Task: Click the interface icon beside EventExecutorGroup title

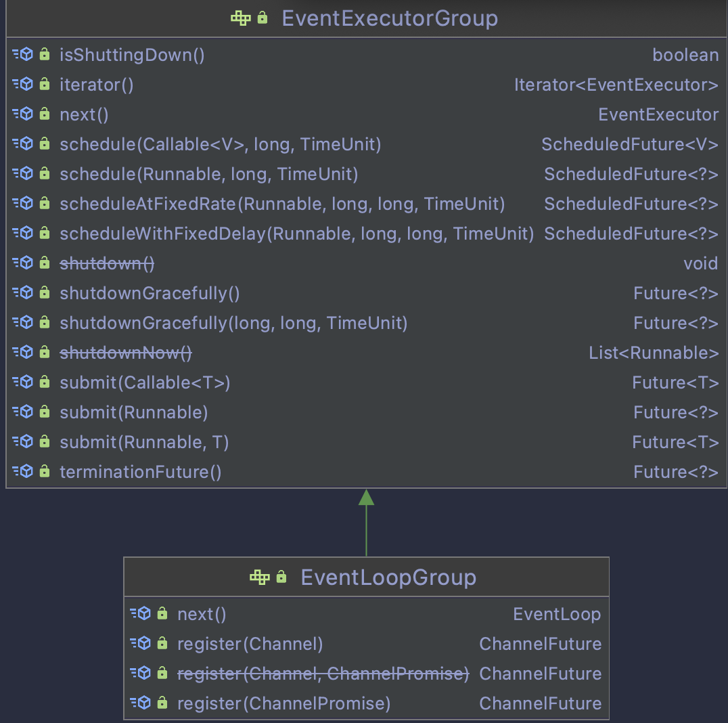Action: point(240,18)
